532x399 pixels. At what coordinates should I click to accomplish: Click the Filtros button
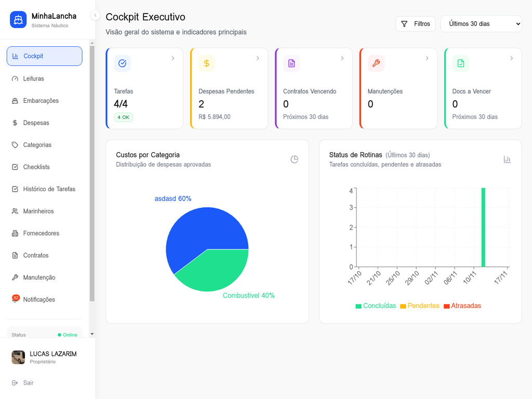coord(415,23)
